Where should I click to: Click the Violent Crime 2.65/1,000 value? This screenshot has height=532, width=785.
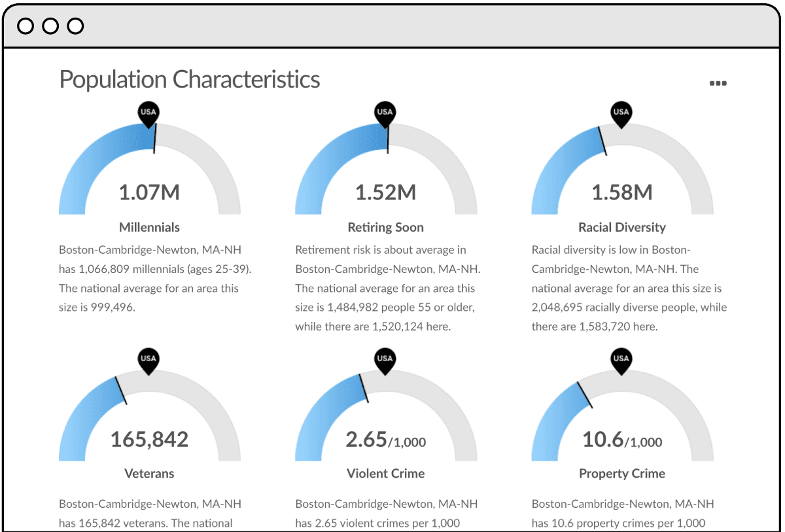tap(385, 440)
